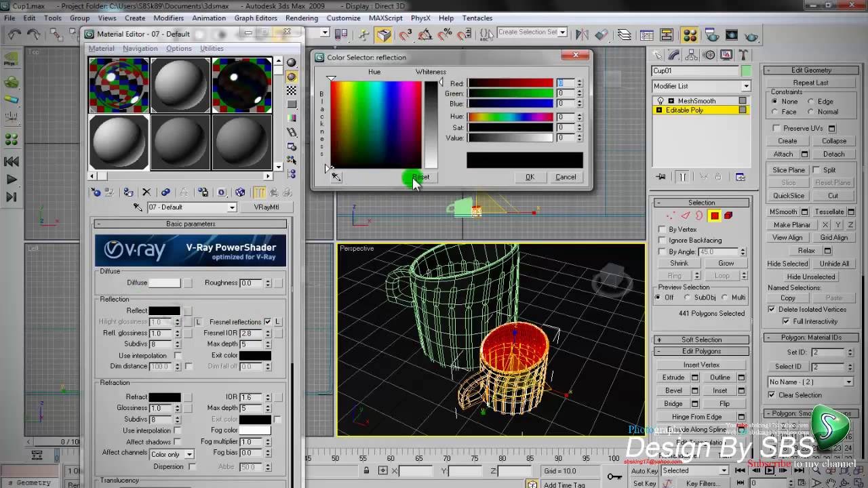Screen dimensions: 868x488
Task: Click the VRayMtl material type button
Action: coord(267,207)
